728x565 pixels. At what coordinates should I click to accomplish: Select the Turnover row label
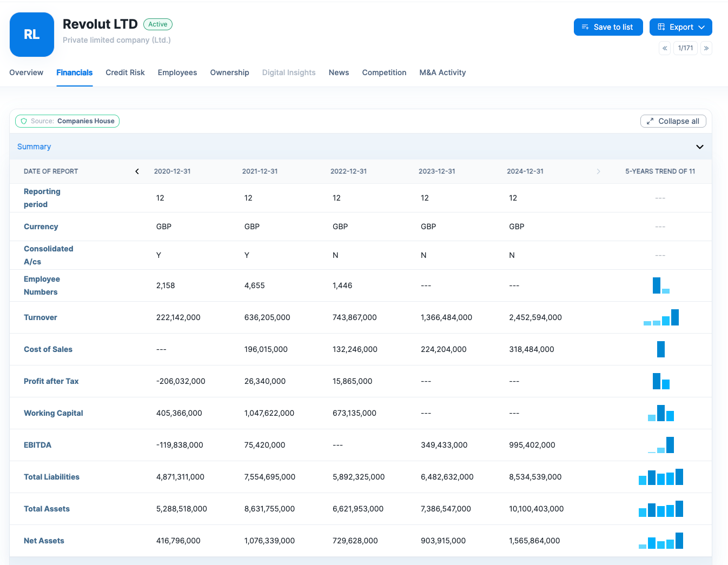41,317
